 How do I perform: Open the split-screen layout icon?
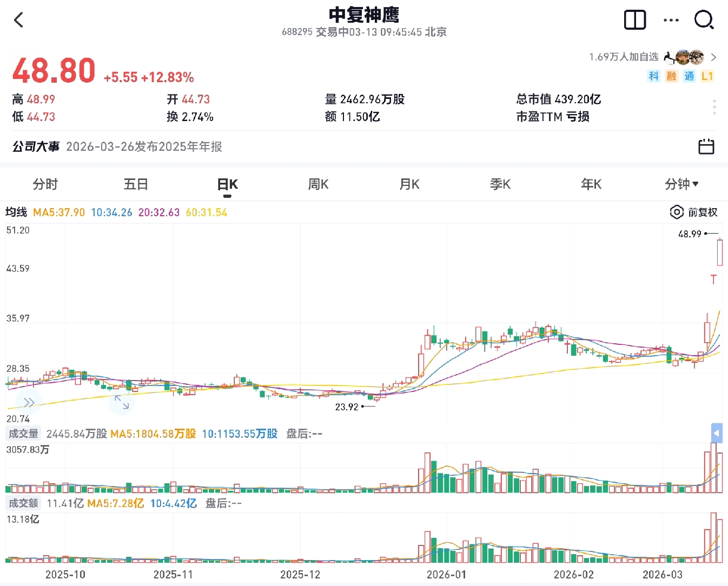click(x=634, y=20)
